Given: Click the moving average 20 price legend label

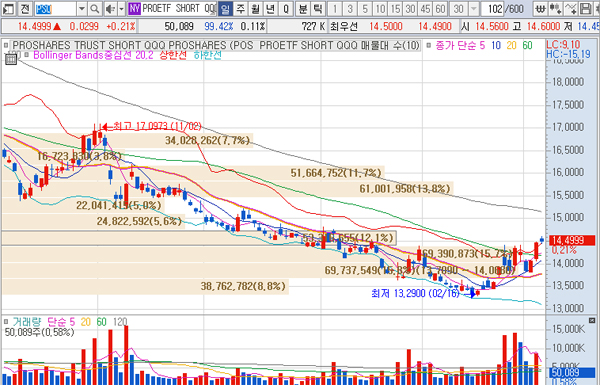Looking at the screenshot, I should [x=512, y=46].
